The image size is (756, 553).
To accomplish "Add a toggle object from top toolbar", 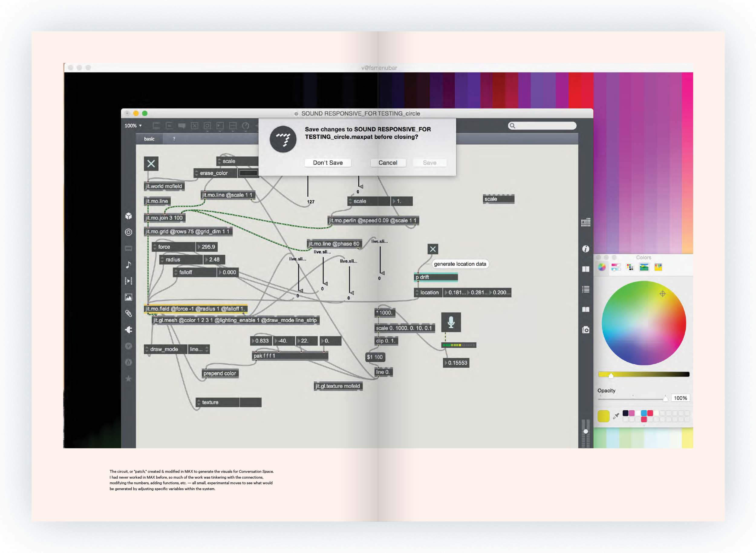I will point(194,126).
